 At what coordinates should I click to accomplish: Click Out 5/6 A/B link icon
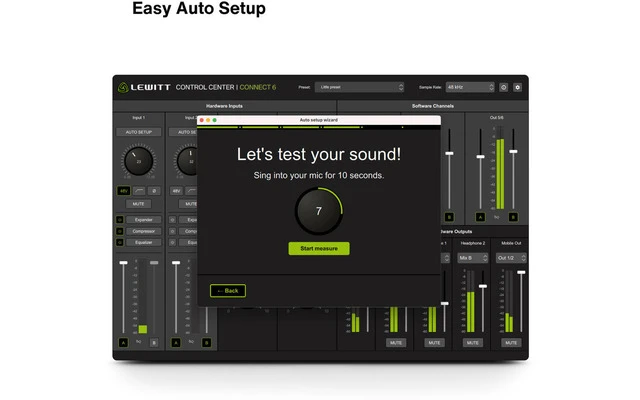point(497,217)
